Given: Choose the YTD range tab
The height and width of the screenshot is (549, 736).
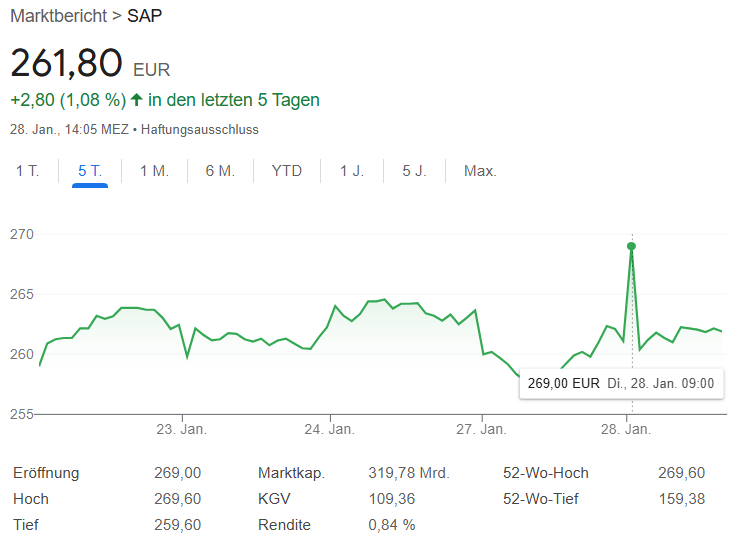Looking at the screenshot, I should tap(286, 171).
